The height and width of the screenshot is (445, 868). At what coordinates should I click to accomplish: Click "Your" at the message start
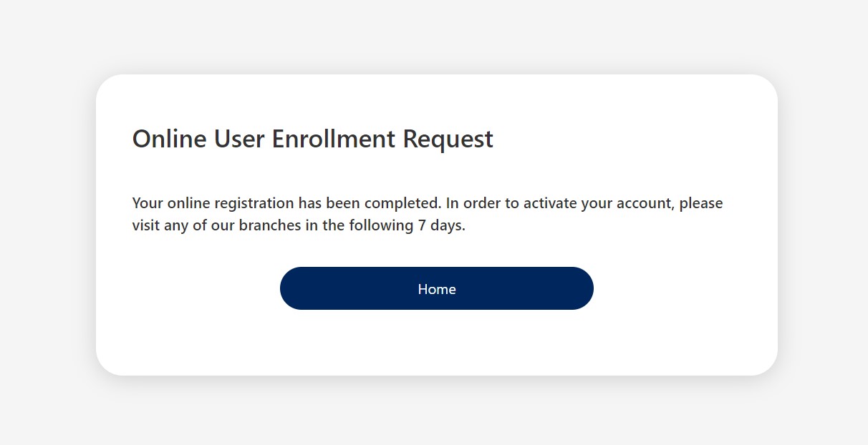(x=148, y=203)
